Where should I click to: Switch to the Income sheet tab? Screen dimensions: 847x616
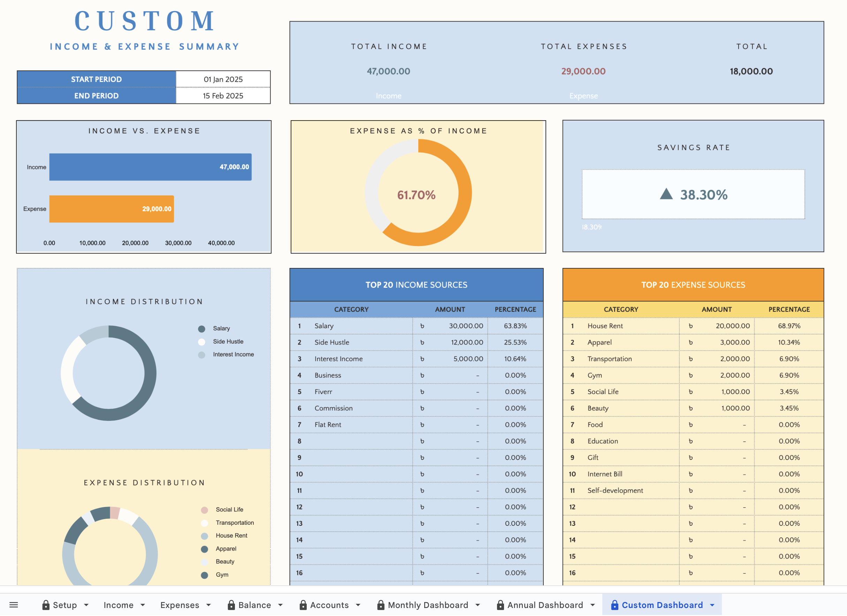point(119,605)
